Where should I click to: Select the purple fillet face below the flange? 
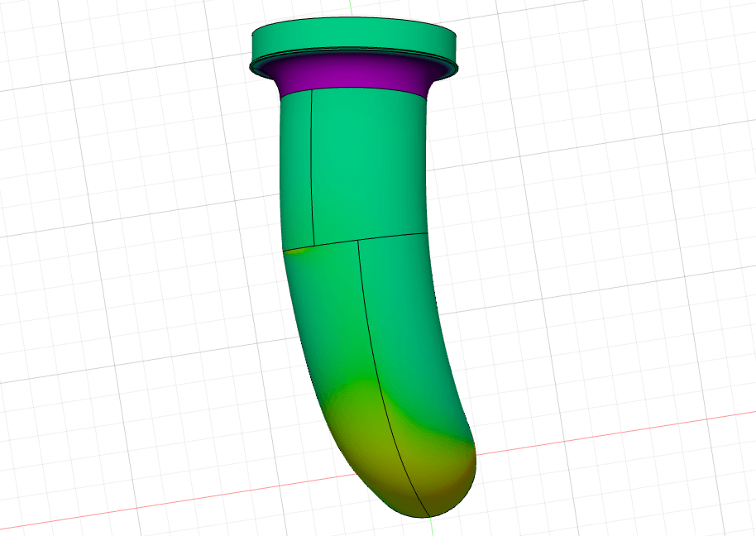(353, 73)
